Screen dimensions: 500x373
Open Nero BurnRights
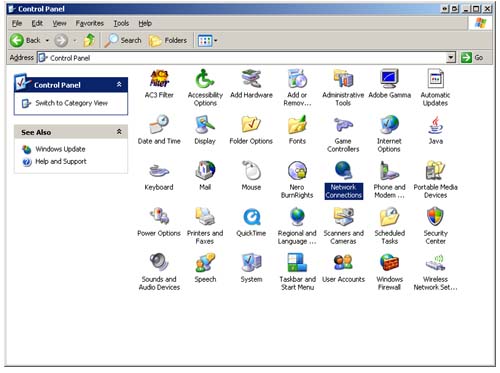(x=297, y=180)
